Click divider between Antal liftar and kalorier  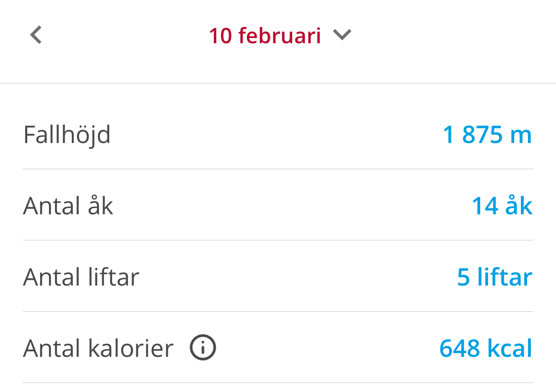click(278, 312)
